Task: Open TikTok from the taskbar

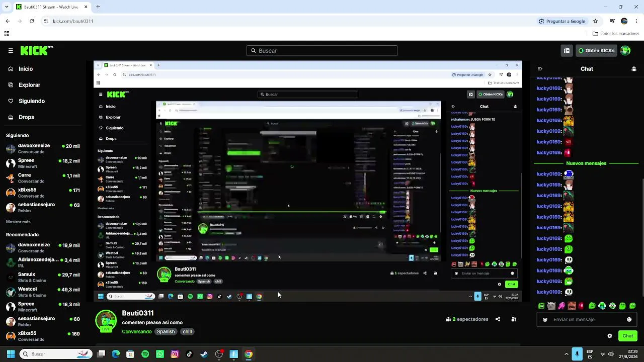Action: tap(189, 354)
